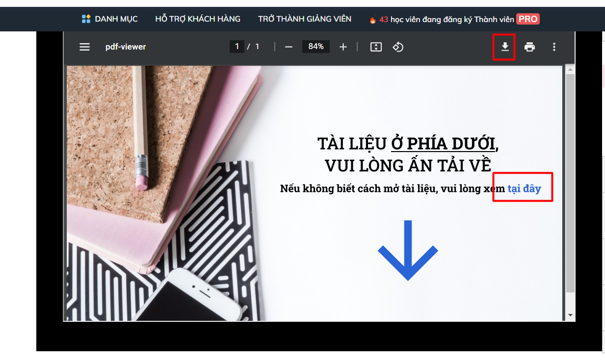Click the PRO membership badge
Screen dimensions: 605x364
(x=528, y=19)
